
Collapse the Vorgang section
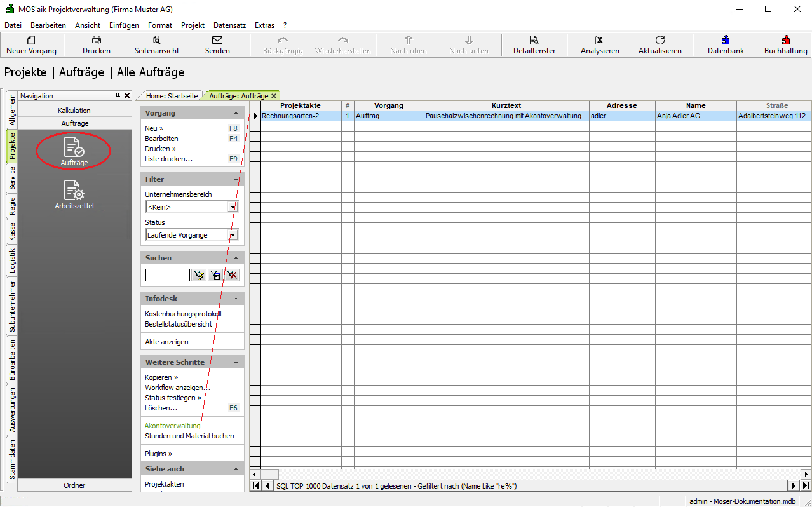coord(236,113)
